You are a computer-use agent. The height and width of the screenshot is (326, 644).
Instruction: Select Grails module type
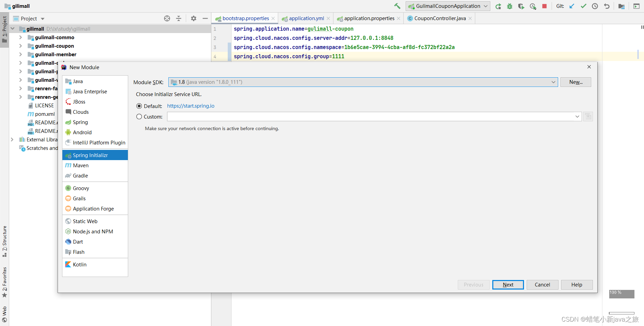95,199
